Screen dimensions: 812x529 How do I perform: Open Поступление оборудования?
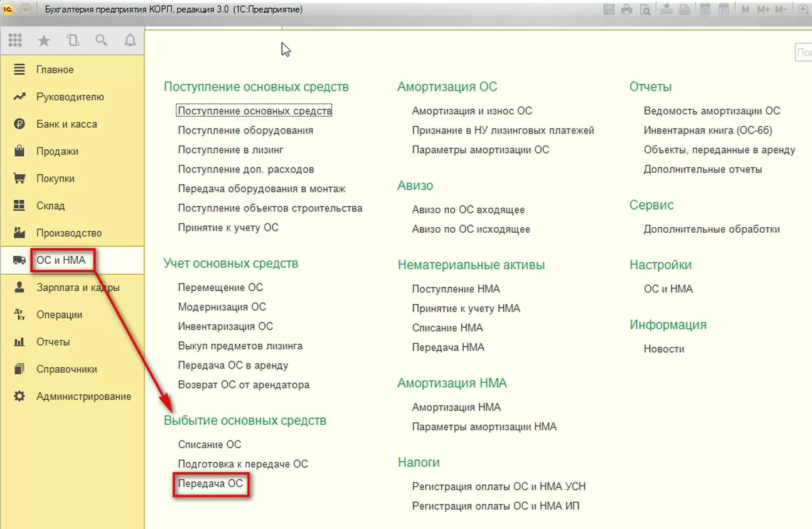pos(245,131)
